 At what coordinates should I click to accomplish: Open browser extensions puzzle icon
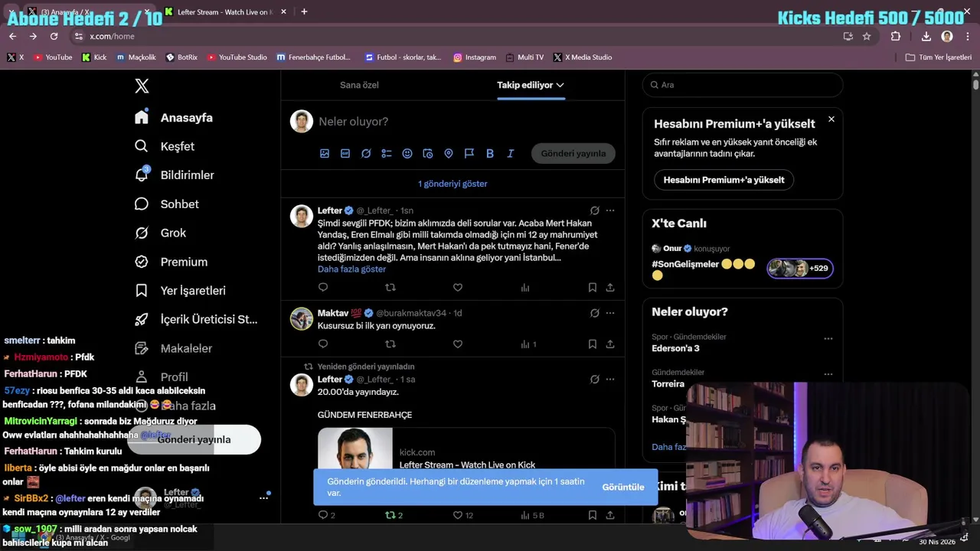896,36
